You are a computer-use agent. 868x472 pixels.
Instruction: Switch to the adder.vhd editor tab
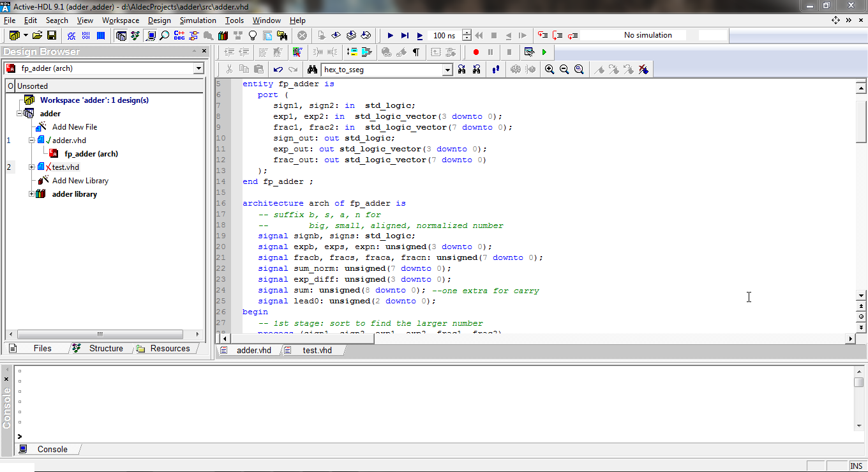[253, 350]
